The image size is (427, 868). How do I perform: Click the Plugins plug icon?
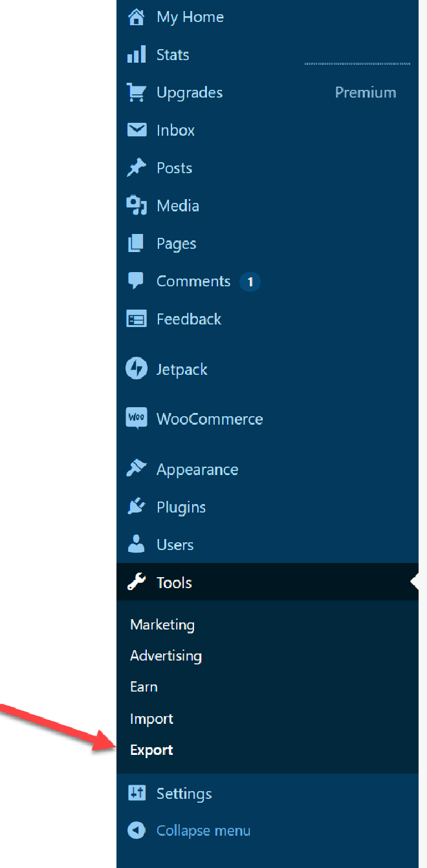point(136,507)
